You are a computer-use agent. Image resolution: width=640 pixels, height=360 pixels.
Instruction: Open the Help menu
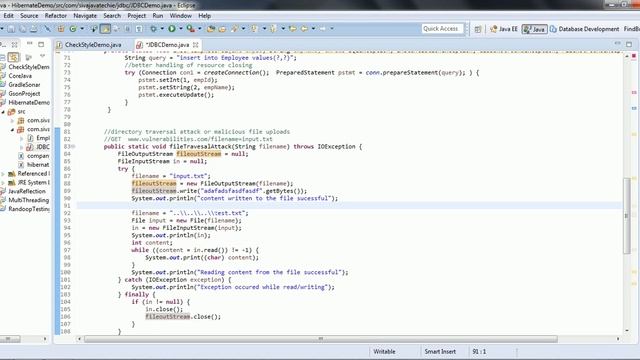[204, 16]
